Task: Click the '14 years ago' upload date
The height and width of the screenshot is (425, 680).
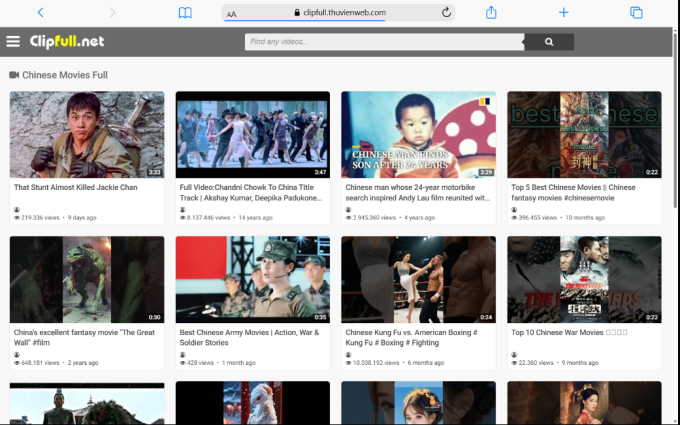Action: (x=255, y=218)
